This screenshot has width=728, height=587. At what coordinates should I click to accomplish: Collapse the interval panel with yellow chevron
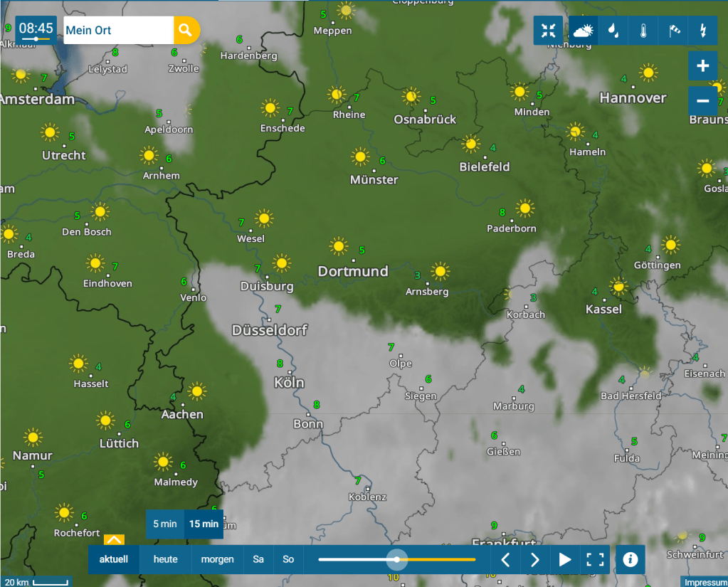tap(114, 540)
